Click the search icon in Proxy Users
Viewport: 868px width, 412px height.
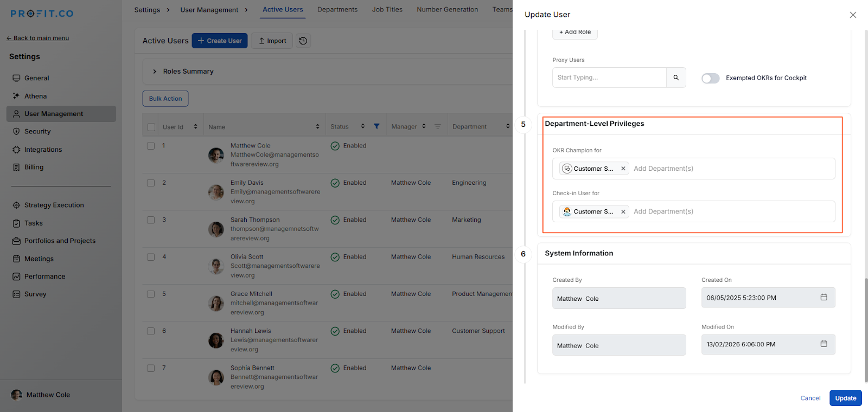(676, 78)
